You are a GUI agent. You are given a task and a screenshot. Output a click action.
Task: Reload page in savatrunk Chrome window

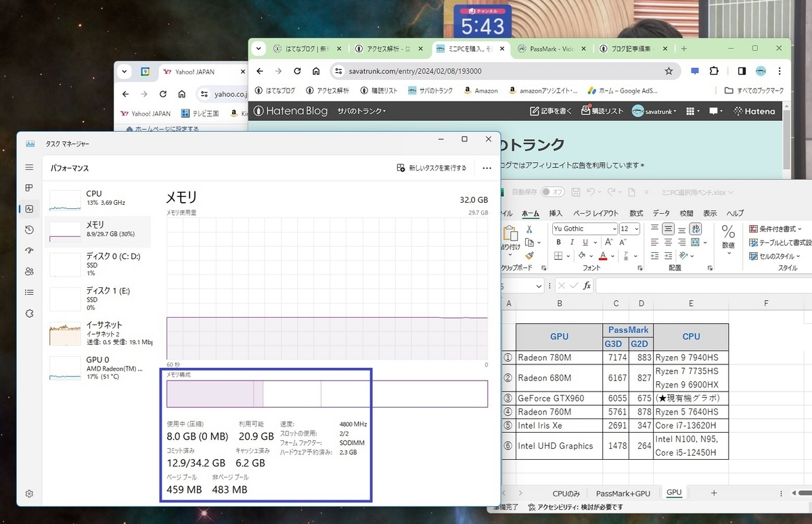coord(297,71)
